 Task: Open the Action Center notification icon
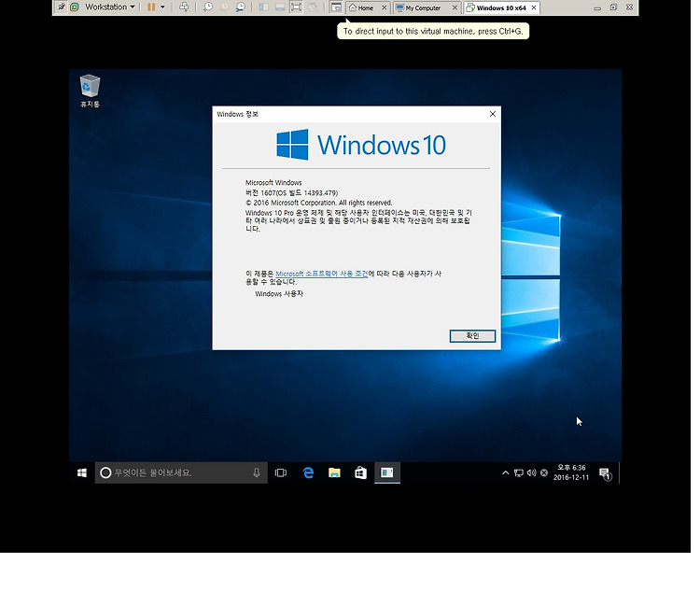click(x=605, y=473)
